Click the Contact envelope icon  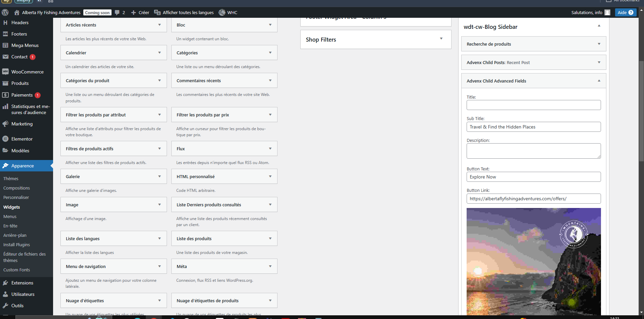[x=5, y=57]
